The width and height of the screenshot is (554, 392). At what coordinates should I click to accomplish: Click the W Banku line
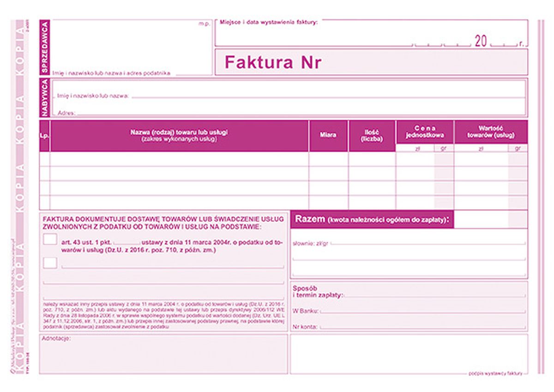coord(422,311)
